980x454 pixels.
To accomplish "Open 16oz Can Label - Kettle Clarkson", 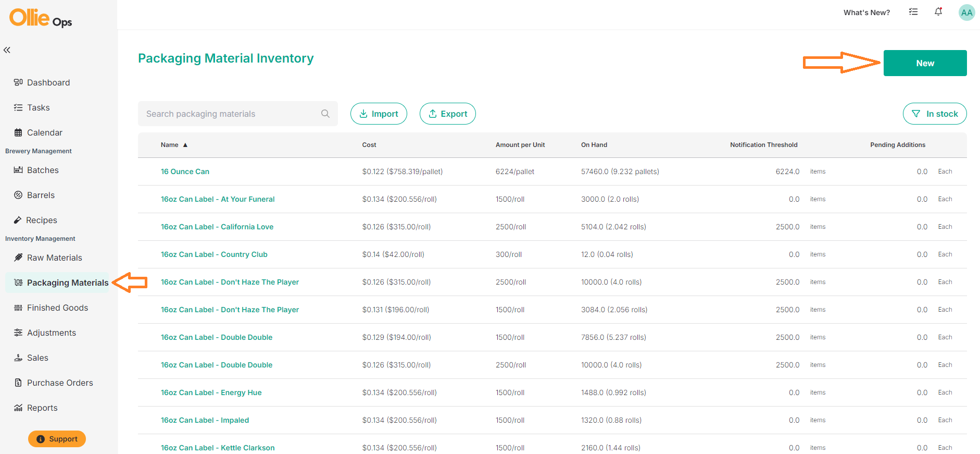I will pyautogui.click(x=218, y=448).
